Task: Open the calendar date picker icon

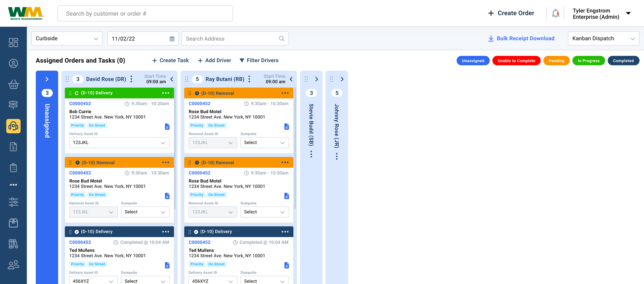Action: 172,39
